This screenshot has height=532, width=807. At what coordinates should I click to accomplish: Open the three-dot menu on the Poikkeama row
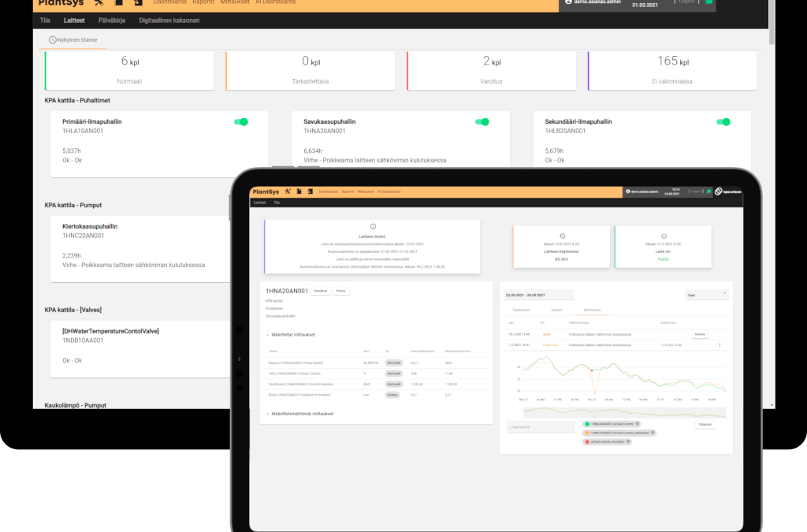(x=720, y=345)
